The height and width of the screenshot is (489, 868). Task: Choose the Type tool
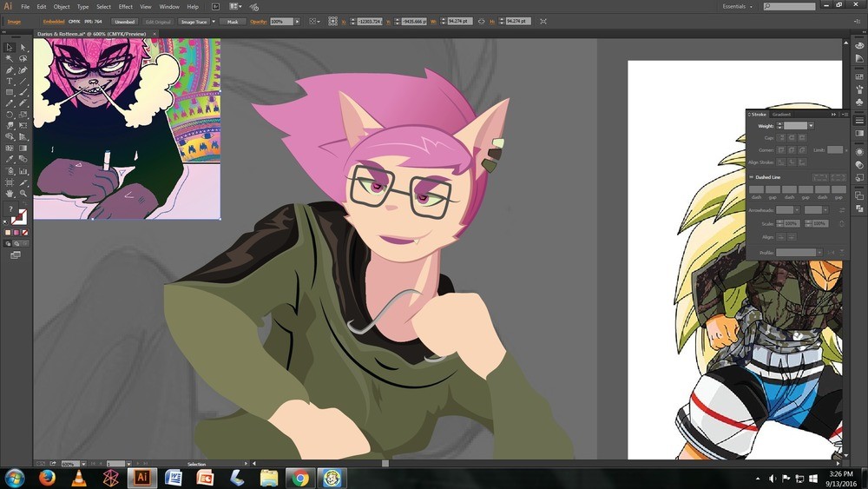[10, 82]
